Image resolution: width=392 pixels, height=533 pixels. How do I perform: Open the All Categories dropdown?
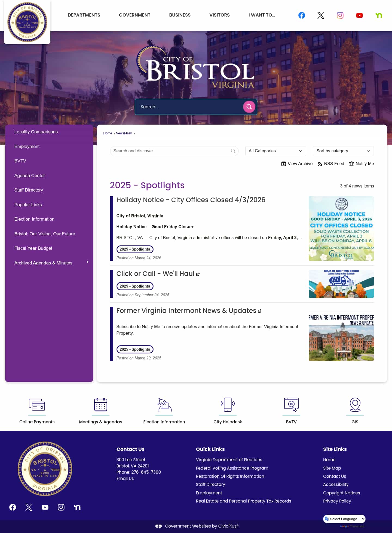(275, 151)
